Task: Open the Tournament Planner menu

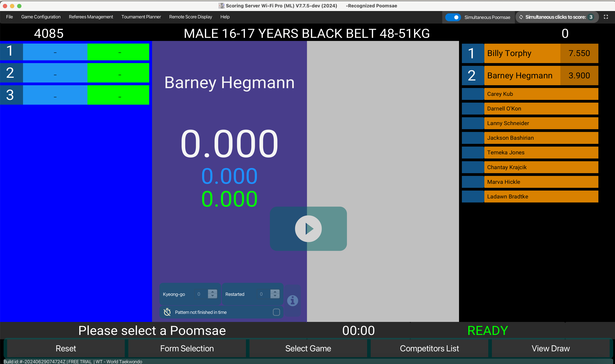Action: (141, 17)
